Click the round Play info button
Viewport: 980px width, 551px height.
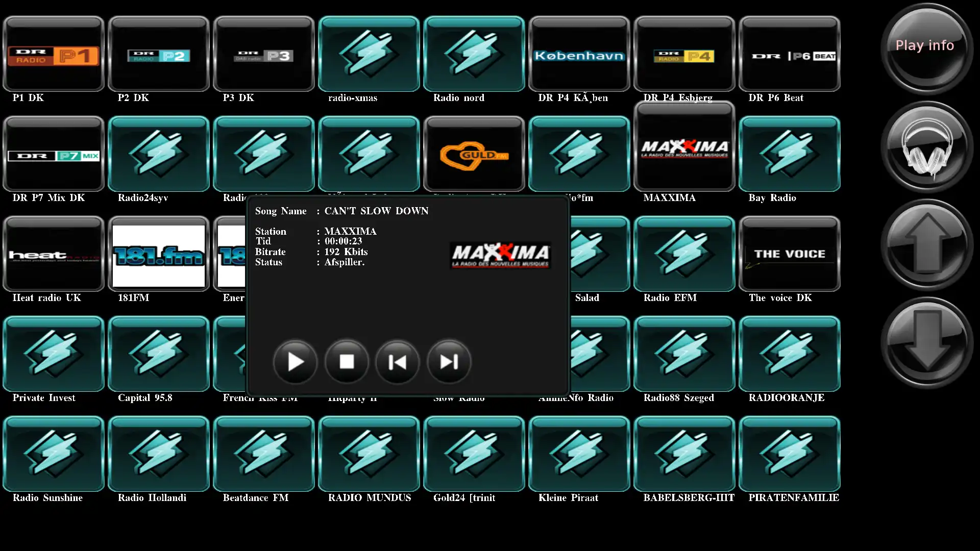(926, 49)
